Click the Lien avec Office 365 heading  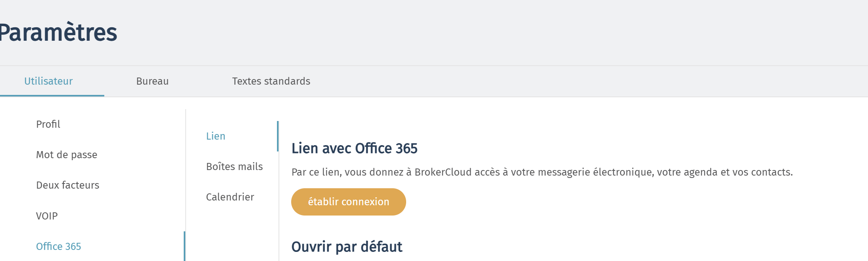[354, 148]
